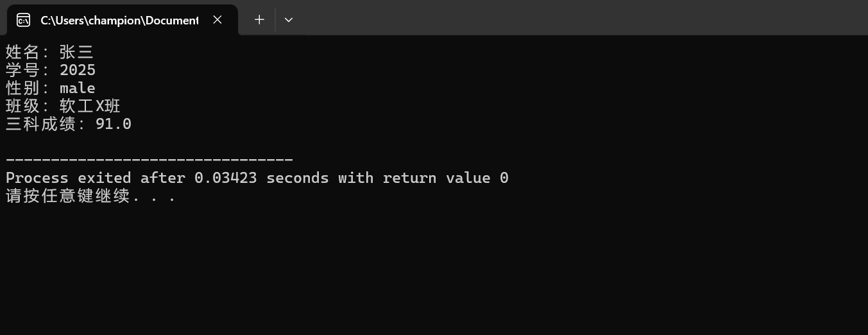Image resolution: width=868 pixels, height=335 pixels.
Task: Close the C:\Users\champion tab
Action: pos(217,20)
